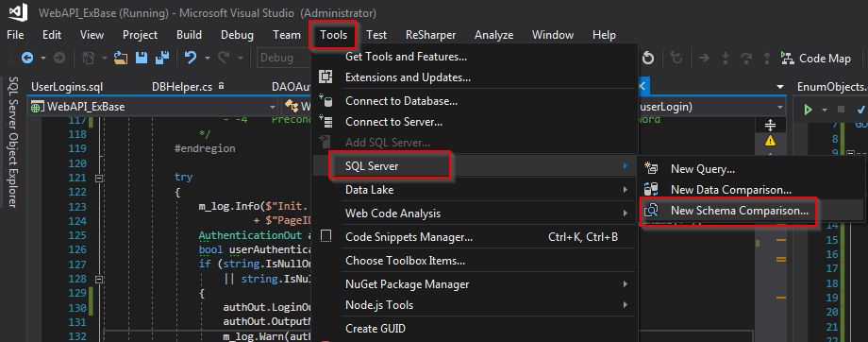The height and width of the screenshot is (342, 868).
Task: Click the Step Over curved arrow icon
Action: coord(745,59)
